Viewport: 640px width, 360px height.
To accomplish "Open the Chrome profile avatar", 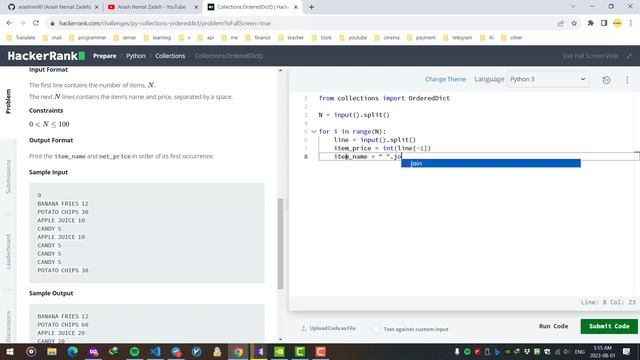I will coord(618,23).
